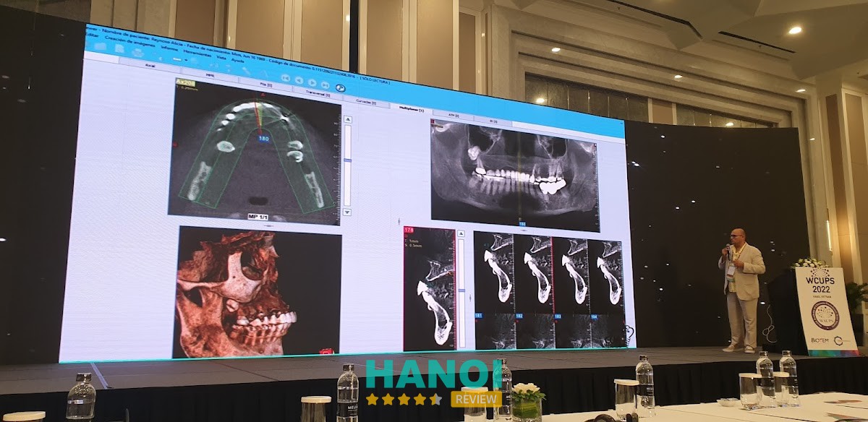Select the first cross-section slice in the row
Viewport: 868px width, 422px height.
click(x=494, y=272)
